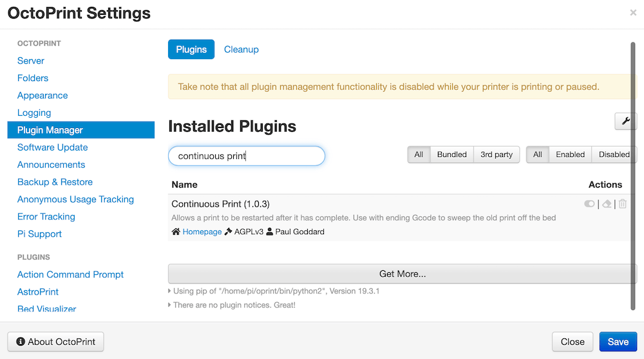Open plugin manager wrench settings

click(x=625, y=121)
